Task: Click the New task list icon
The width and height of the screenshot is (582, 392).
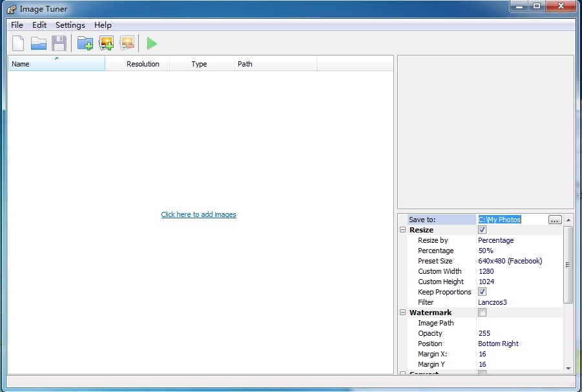Action: pos(18,43)
